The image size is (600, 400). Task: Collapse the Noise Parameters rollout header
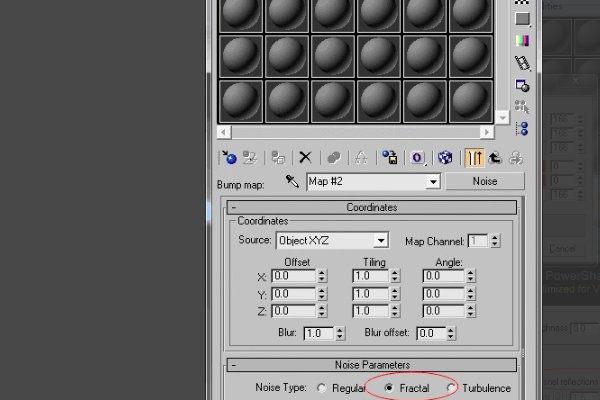click(x=372, y=365)
